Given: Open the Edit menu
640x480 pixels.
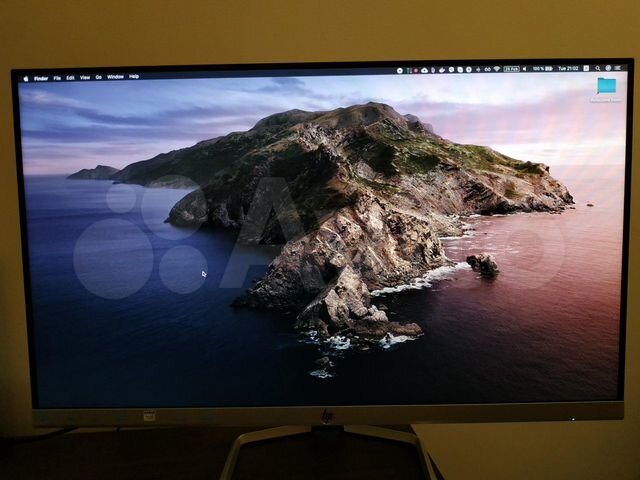Looking at the screenshot, I should (70, 77).
